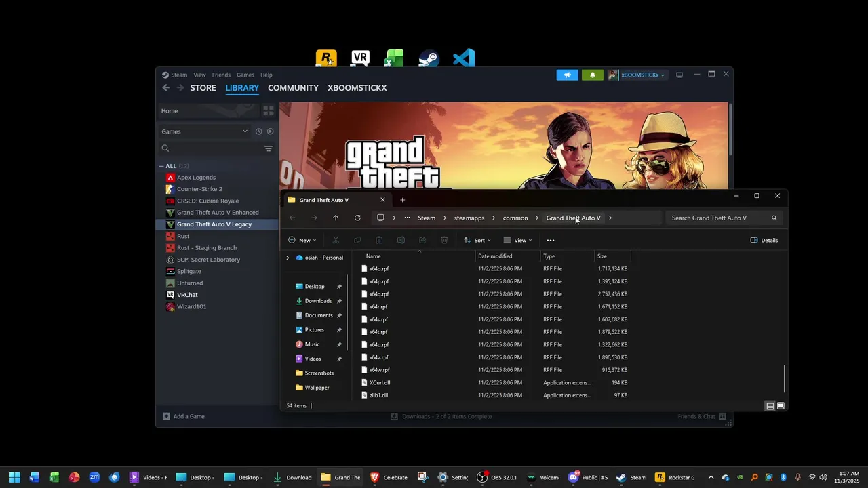Open the View dropdown in Explorer
868x488 pixels.
(x=518, y=240)
